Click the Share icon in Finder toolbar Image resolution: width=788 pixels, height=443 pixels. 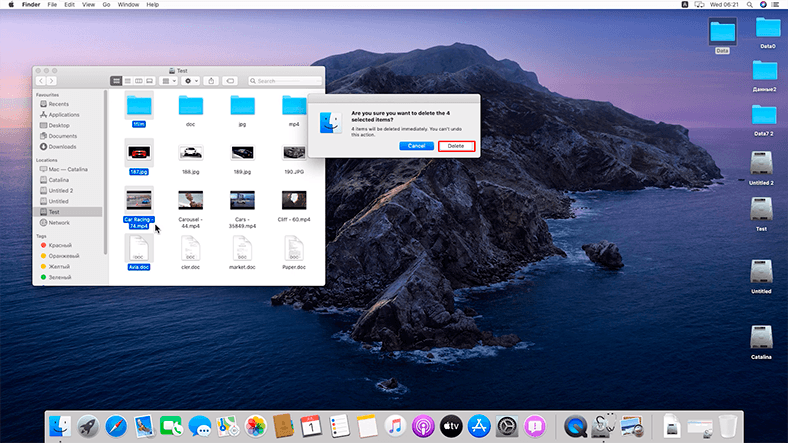212,80
